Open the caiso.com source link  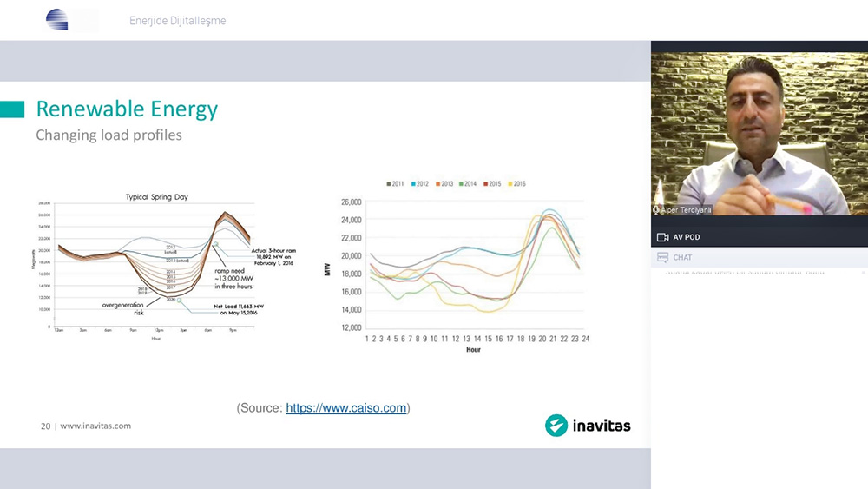[346, 408]
